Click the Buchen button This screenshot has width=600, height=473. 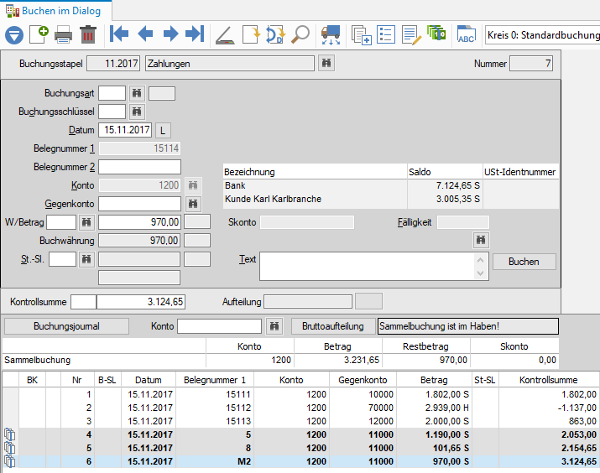pos(524,262)
